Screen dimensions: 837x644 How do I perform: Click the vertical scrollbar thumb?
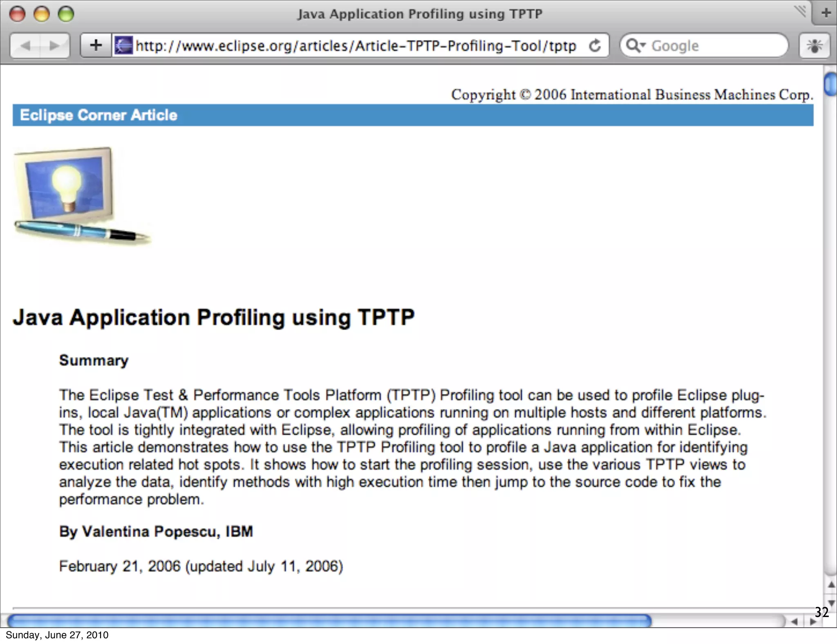pos(830,84)
